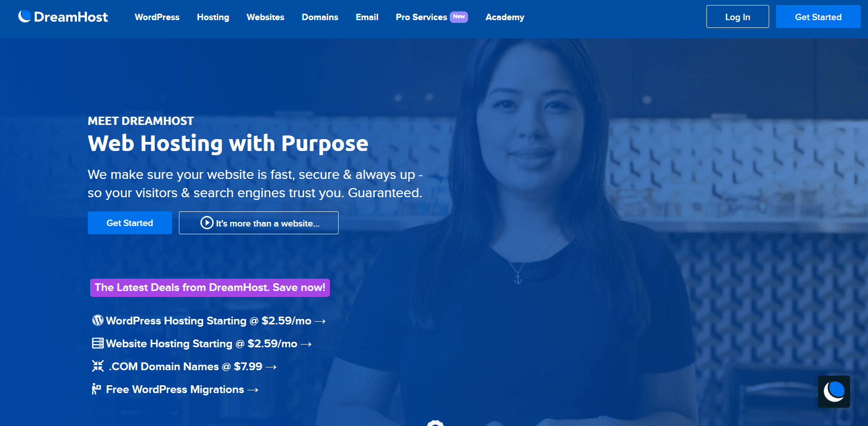Click the arrow after .COM Domain Names
868x426 pixels.
tap(271, 367)
